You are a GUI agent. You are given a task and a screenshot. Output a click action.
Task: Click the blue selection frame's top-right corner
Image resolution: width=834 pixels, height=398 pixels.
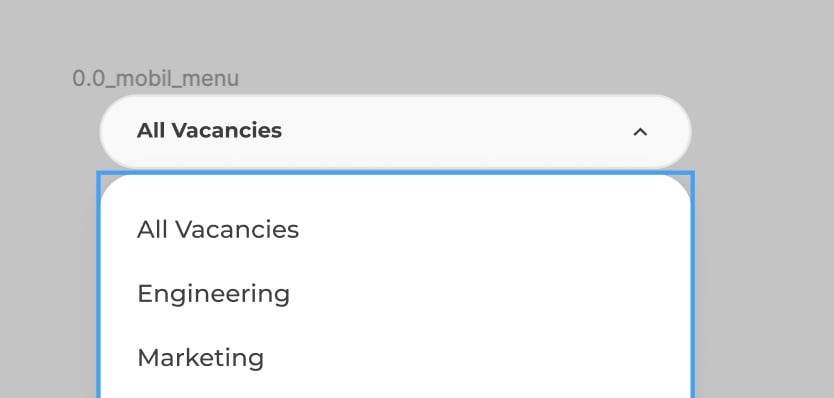click(693, 173)
